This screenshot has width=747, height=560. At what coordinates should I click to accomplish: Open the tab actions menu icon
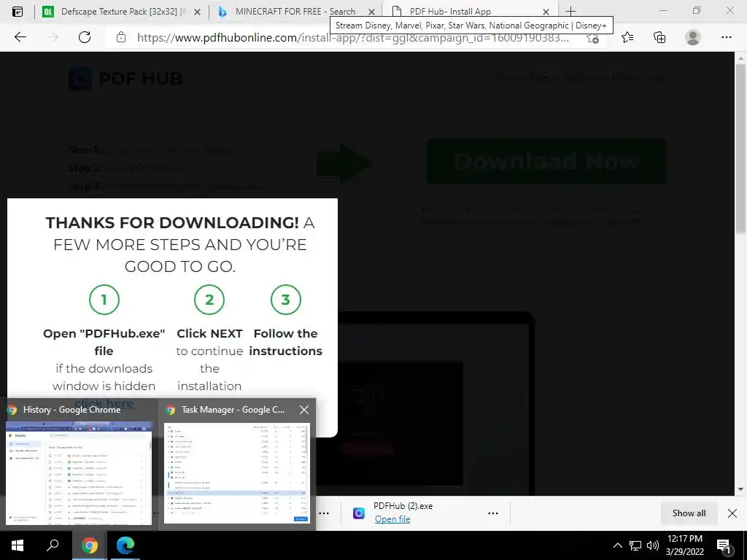tap(18, 12)
